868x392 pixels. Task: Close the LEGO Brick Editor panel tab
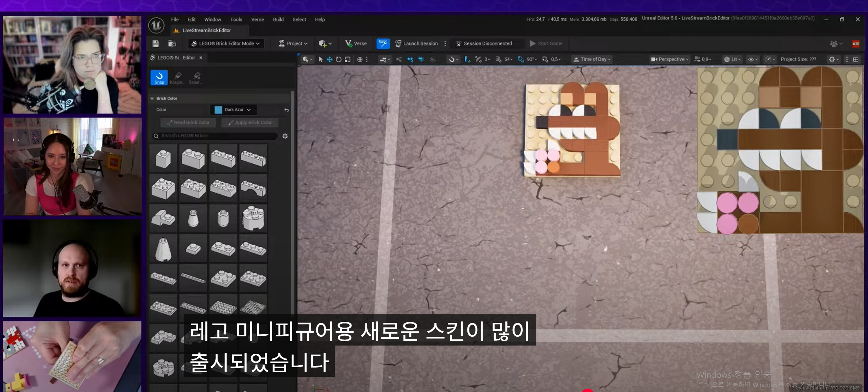click(x=201, y=58)
